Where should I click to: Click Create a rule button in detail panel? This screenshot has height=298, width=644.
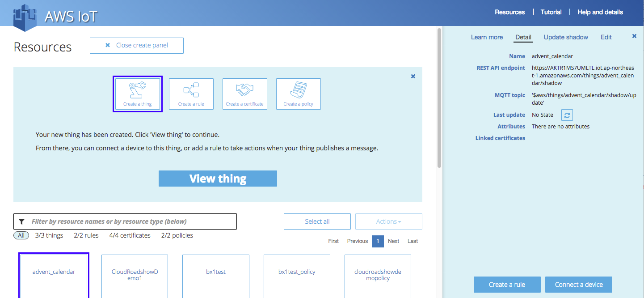pyautogui.click(x=507, y=285)
